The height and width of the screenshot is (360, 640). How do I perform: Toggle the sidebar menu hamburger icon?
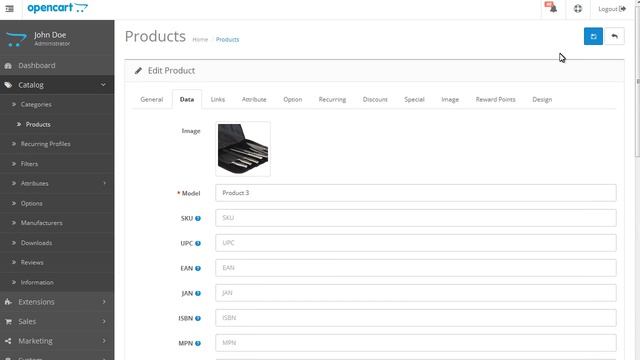point(9,9)
